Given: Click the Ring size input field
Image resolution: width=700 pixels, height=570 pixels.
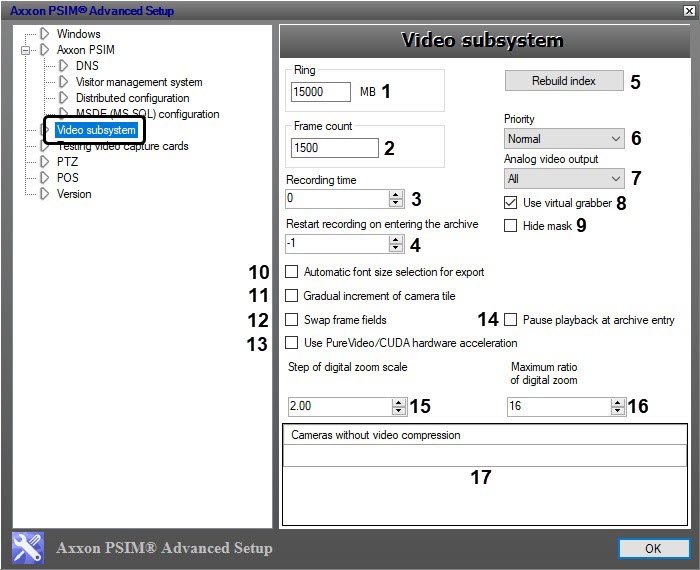Looking at the screenshot, I should click(320, 92).
